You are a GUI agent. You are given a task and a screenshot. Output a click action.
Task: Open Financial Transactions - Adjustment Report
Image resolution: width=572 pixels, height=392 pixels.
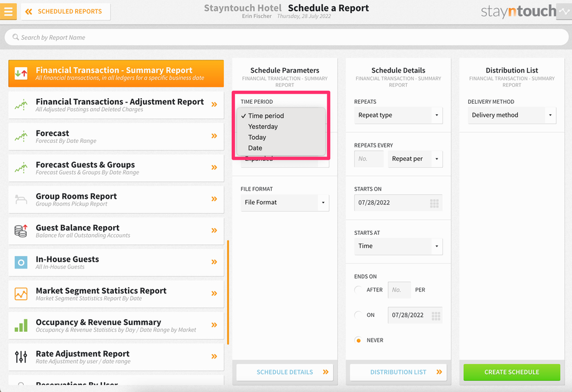click(x=116, y=105)
